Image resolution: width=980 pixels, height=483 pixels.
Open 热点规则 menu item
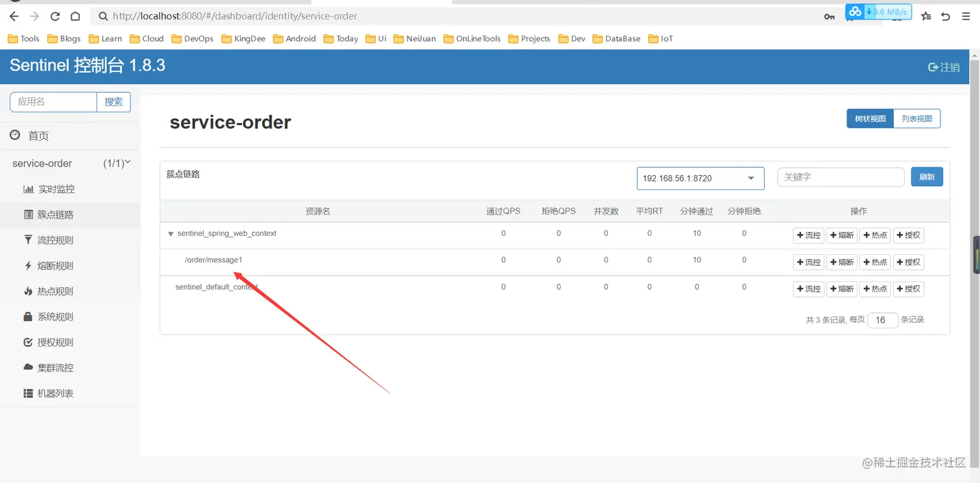70,291
